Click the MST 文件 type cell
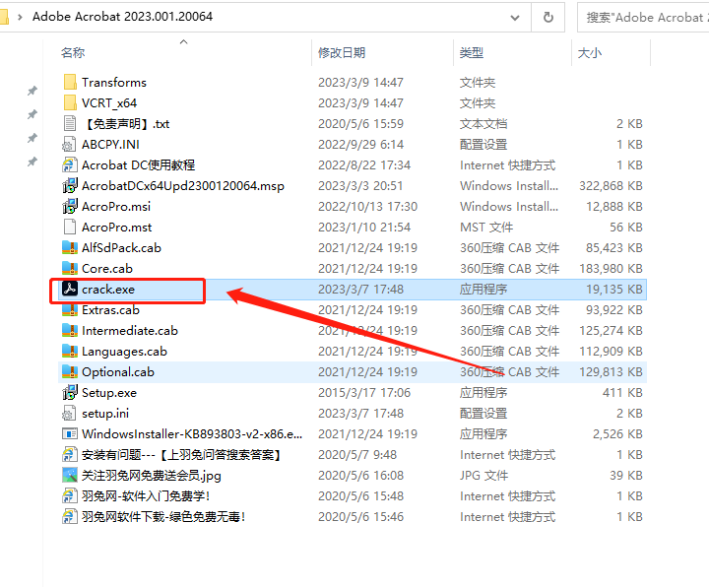Viewport: 709px width, 588px height. 486,228
